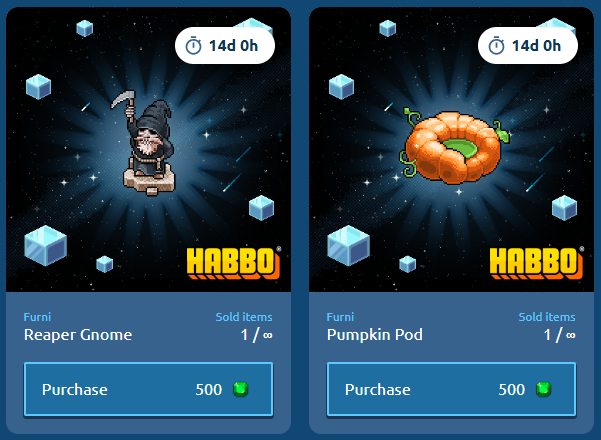Viewport: 601px width, 440px height.
Task: Click the sold count 1 / ∞ under Reaper Gnome
Action: (256, 335)
